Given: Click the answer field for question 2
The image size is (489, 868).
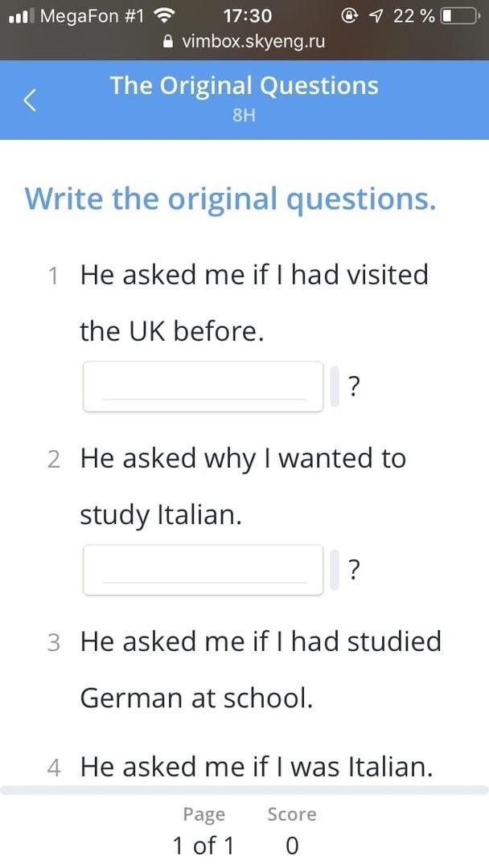Looking at the screenshot, I should point(203,570).
